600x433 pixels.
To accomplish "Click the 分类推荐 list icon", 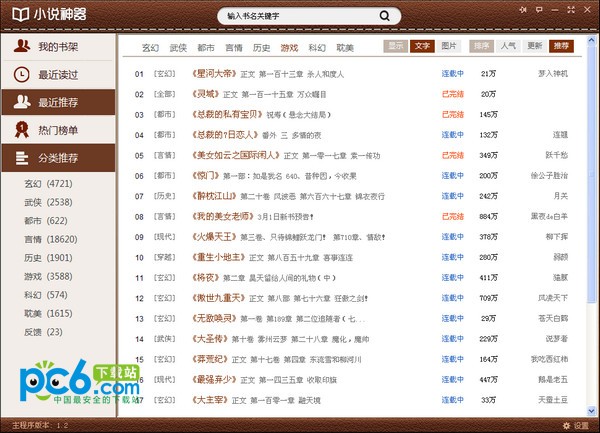I will coord(22,158).
